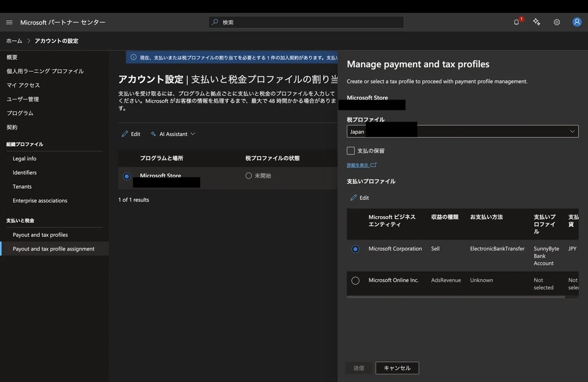588x382 pixels.
Task: Click the 収益の種類 column header
Action: pos(445,217)
